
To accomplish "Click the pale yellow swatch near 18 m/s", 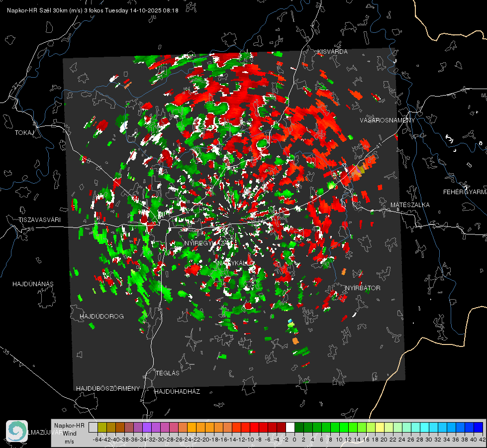I will pyautogui.click(x=380, y=427).
